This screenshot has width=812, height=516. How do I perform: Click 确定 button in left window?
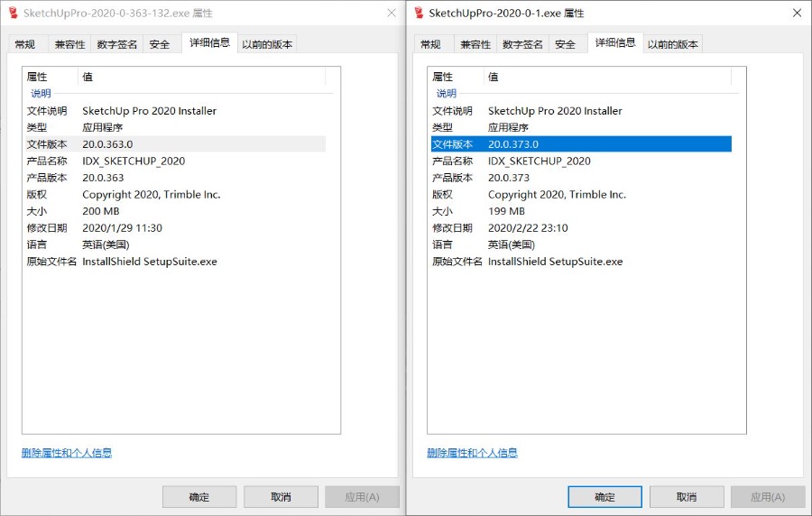click(x=199, y=497)
